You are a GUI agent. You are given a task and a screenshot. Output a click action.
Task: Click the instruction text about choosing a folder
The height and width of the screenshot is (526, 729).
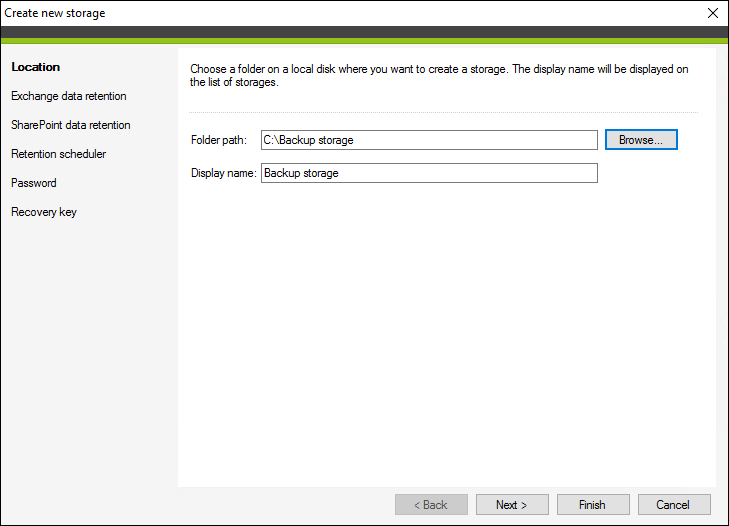439,75
